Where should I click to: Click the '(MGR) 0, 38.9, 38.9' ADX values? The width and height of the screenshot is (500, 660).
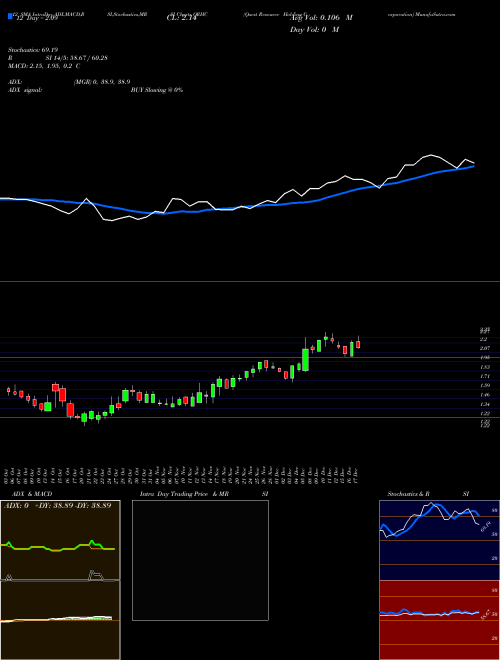(102, 82)
